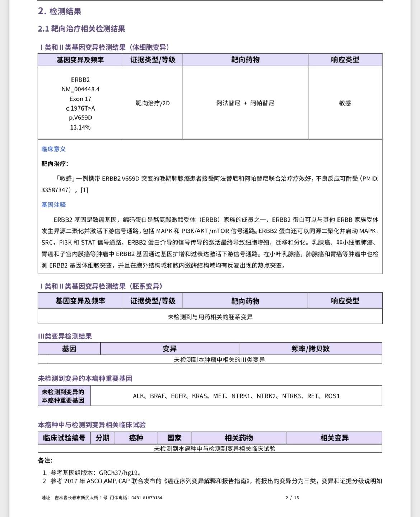
Task: Click the '2. 检测结果' section heading
Action: [x=60, y=11]
